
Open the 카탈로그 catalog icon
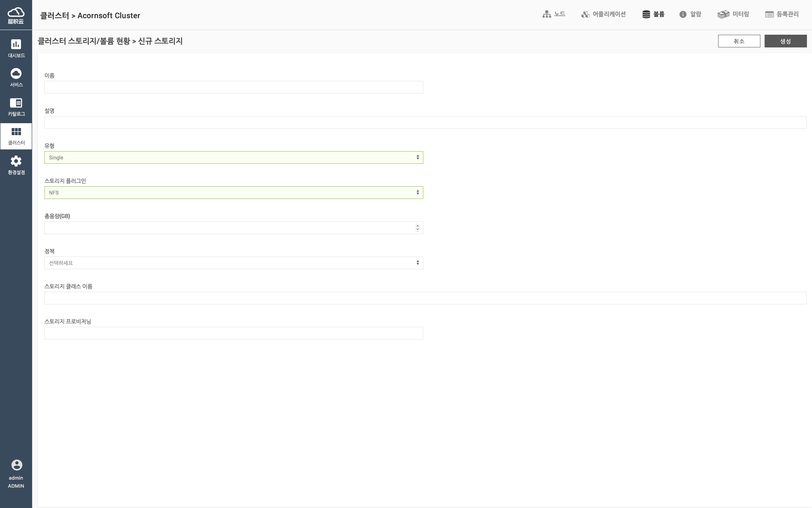[16, 102]
